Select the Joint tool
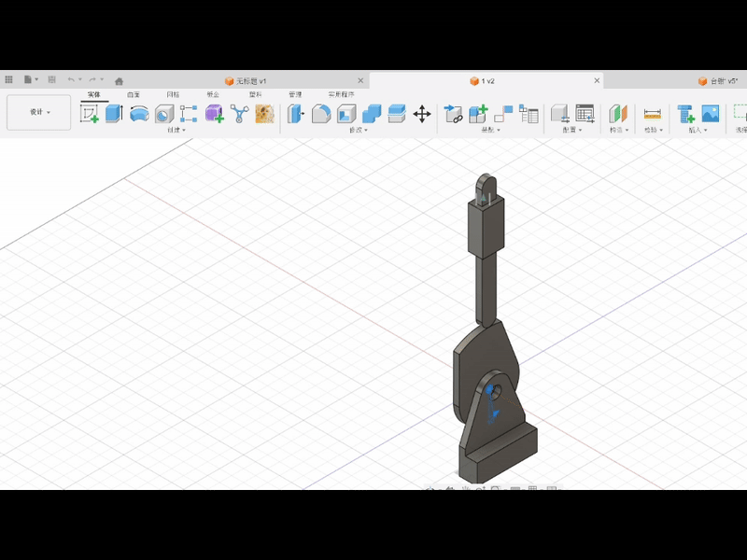This screenshot has height=560, width=747. (503, 114)
